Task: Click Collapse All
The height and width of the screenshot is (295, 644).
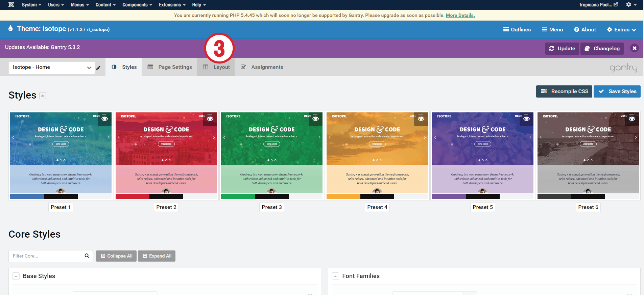Action: click(116, 256)
